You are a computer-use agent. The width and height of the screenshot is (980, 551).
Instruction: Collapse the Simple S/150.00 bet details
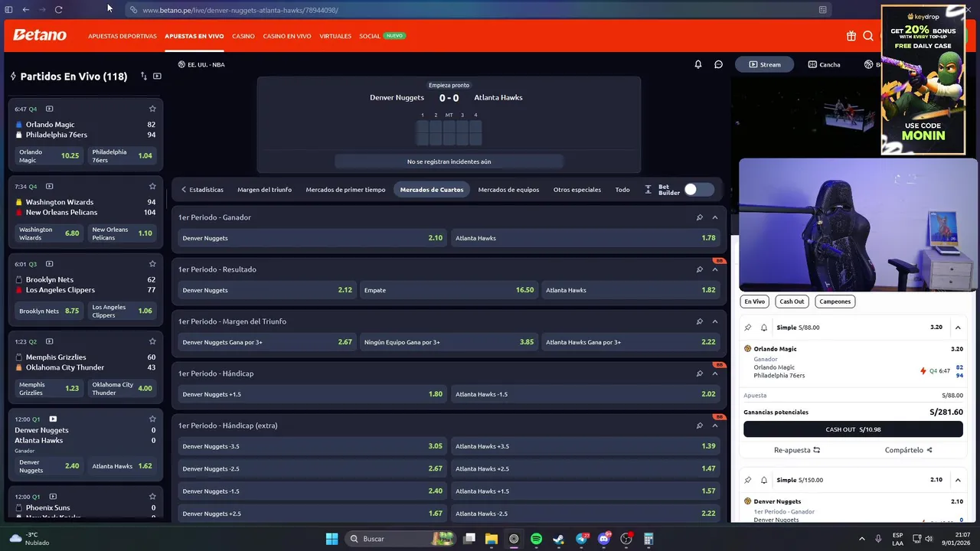[x=958, y=480]
